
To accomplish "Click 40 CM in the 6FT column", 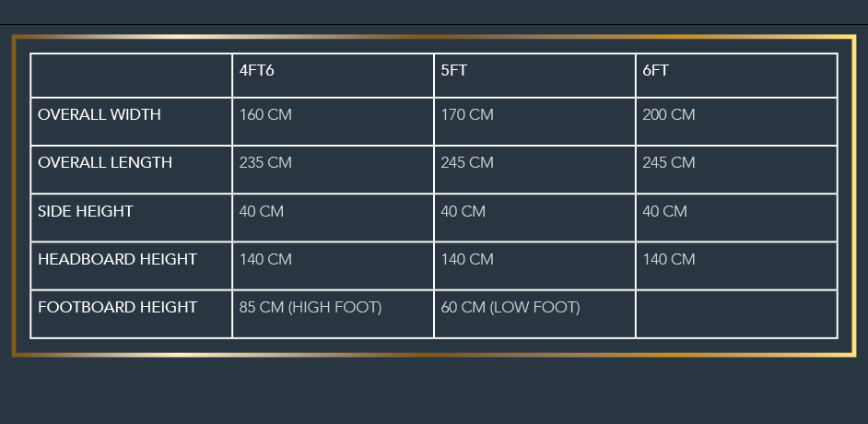I will [x=664, y=211].
